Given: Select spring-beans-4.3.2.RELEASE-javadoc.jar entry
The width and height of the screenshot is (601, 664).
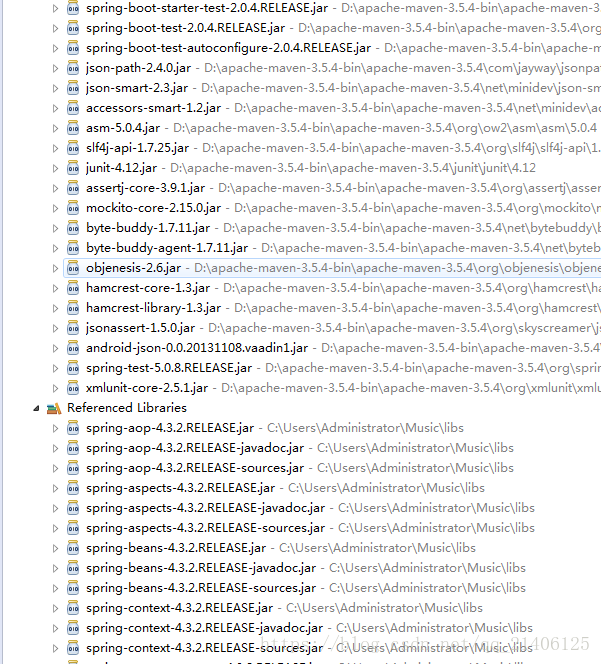Looking at the screenshot, I should [201, 568].
